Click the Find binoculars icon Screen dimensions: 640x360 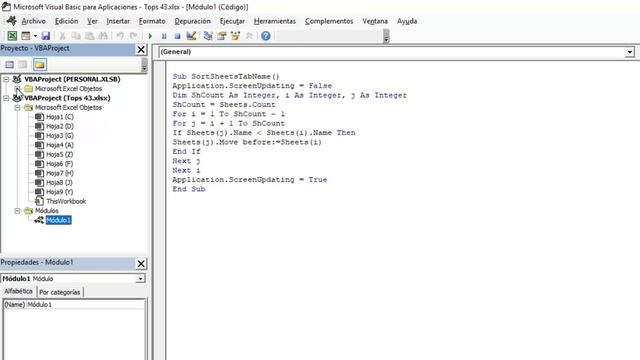coord(103,36)
